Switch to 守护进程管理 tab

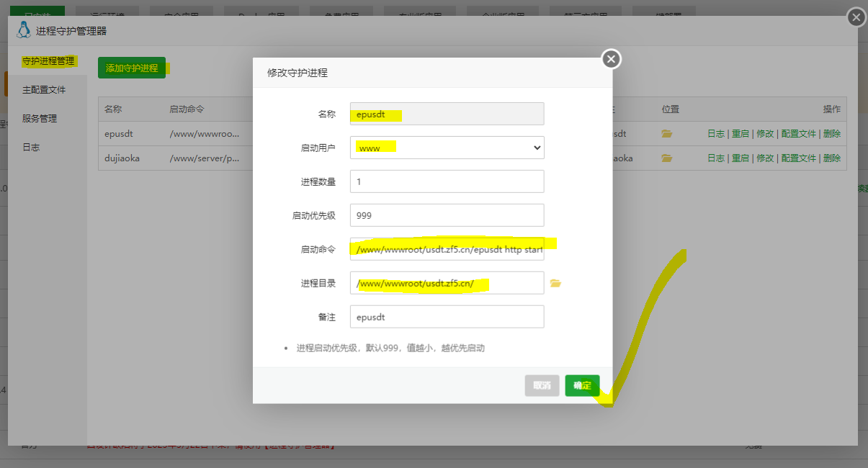[48, 61]
